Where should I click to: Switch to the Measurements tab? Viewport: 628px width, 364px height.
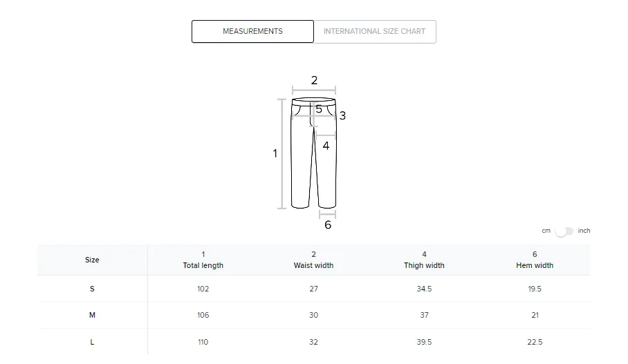point(252,32)
